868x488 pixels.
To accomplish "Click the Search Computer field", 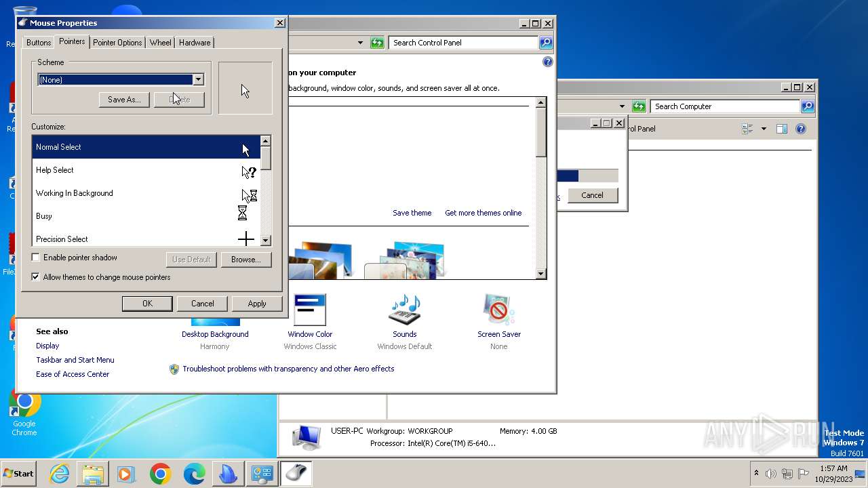I will [725, 106].
